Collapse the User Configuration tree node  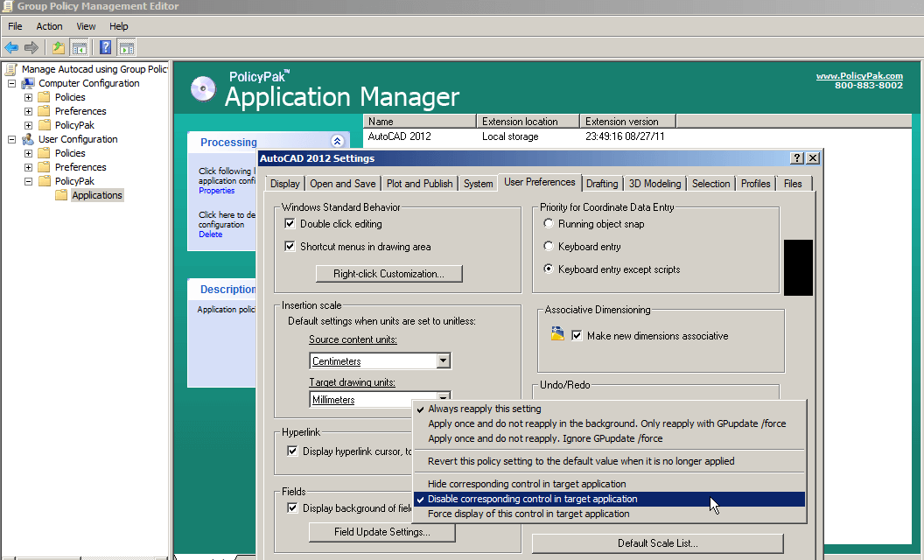tap(11, 139)
